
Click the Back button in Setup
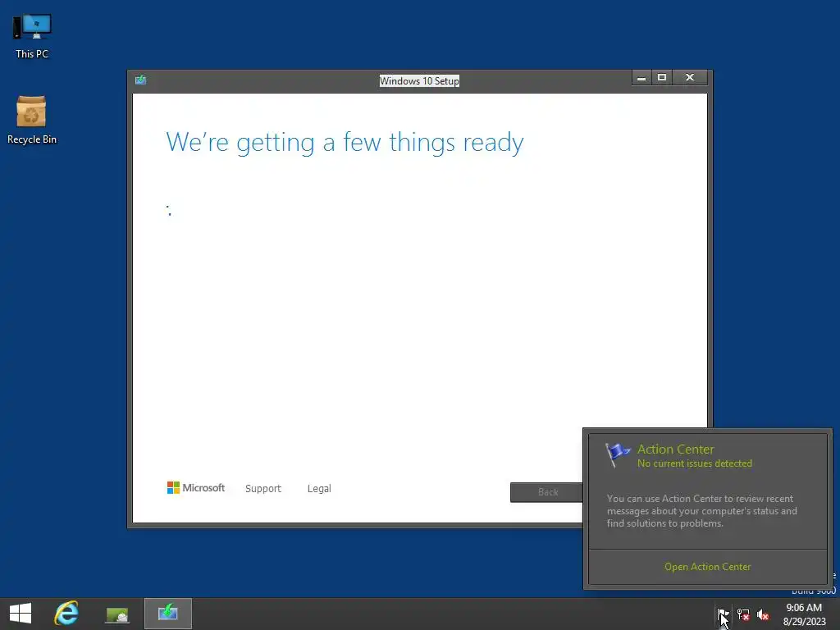click(x=546, y=492)
